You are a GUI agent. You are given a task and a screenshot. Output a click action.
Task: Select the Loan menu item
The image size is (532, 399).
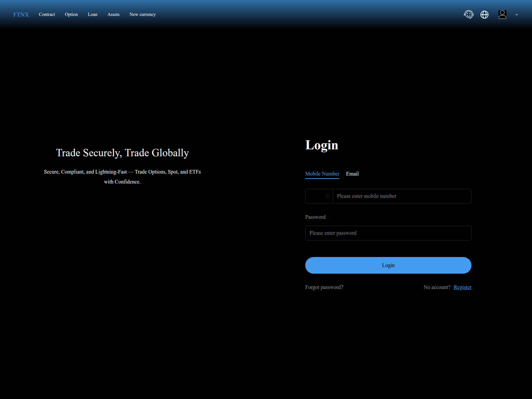[x=92, y=15]
